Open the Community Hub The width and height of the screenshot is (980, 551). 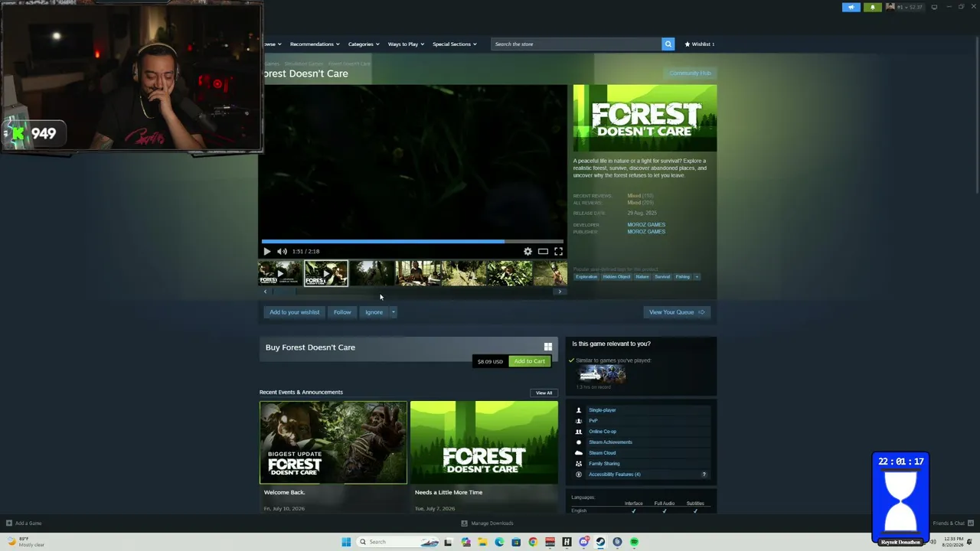[690, 73]
